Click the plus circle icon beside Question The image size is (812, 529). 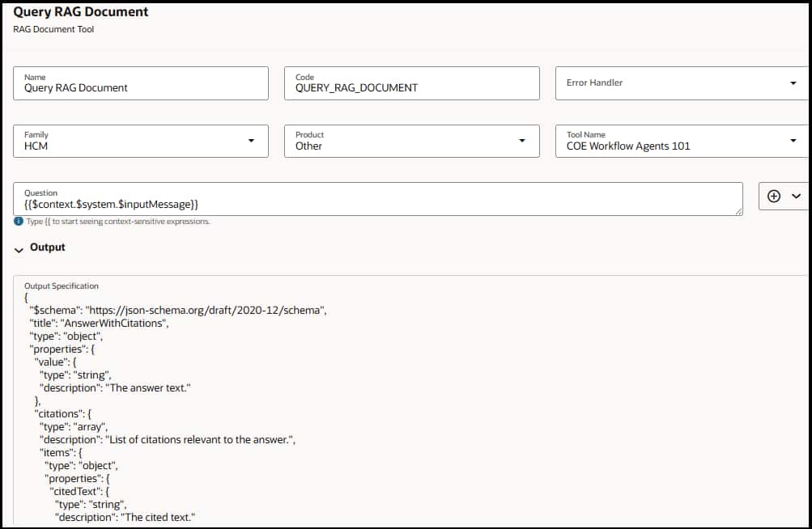coord(774,197)
